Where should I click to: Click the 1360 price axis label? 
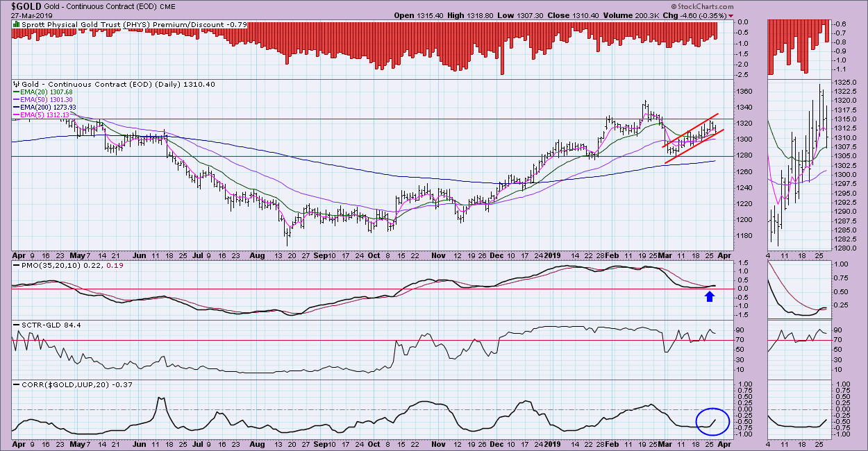pos(745,92)
